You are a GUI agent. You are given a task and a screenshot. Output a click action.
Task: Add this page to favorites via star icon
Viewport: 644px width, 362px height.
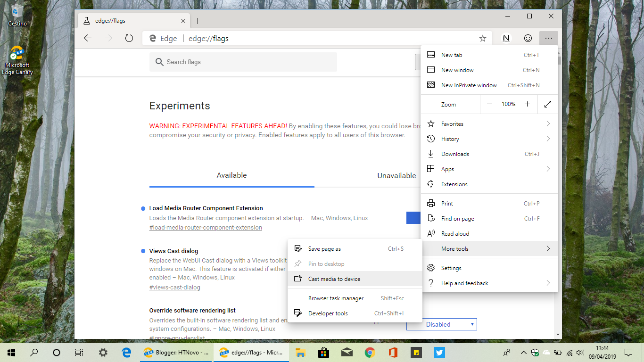click(x=482, y=38)
